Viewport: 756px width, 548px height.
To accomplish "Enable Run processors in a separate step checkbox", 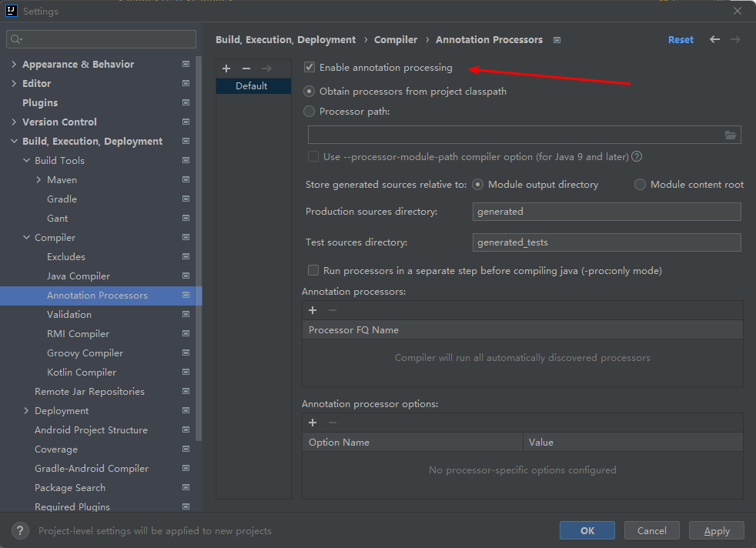I will point(313,270).
